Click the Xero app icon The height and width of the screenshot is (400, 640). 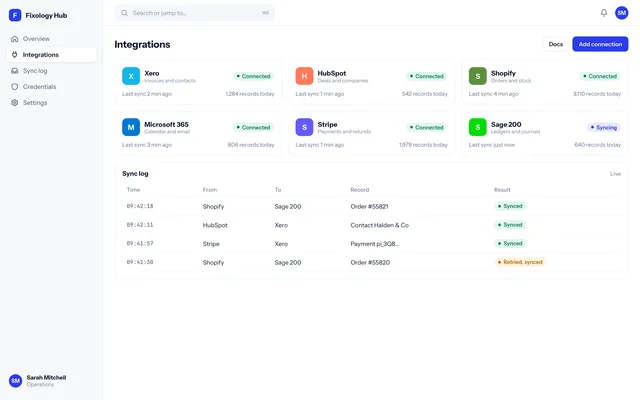[x=131, y=76]
